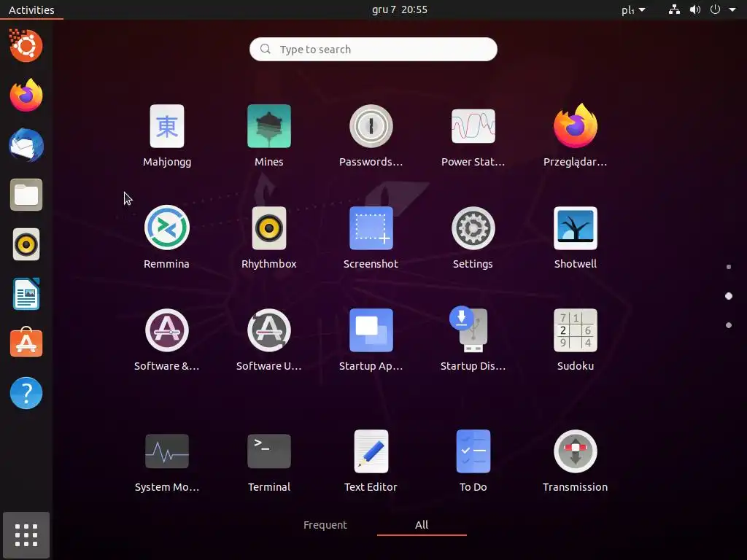Open Ubuntu Software from the dock
This screenshot has height=560, width=747.
pos(26,343)
